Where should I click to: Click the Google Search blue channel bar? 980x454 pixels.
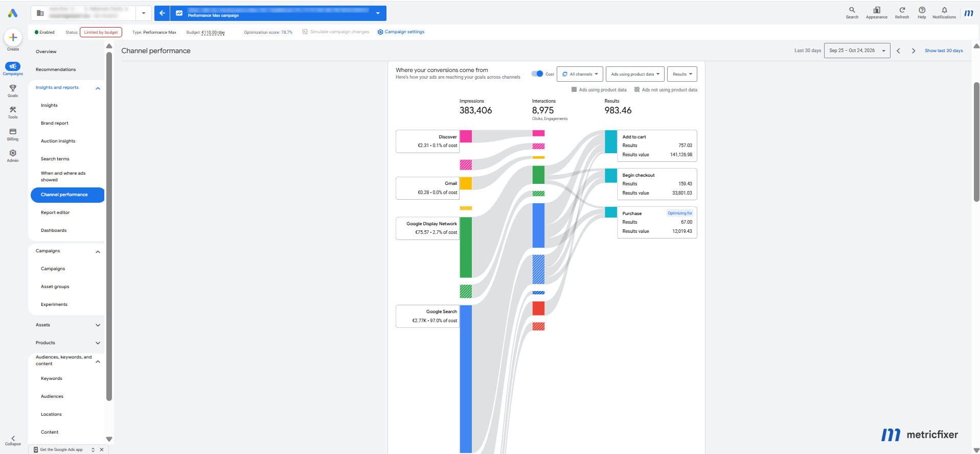[x=466, y=379]
